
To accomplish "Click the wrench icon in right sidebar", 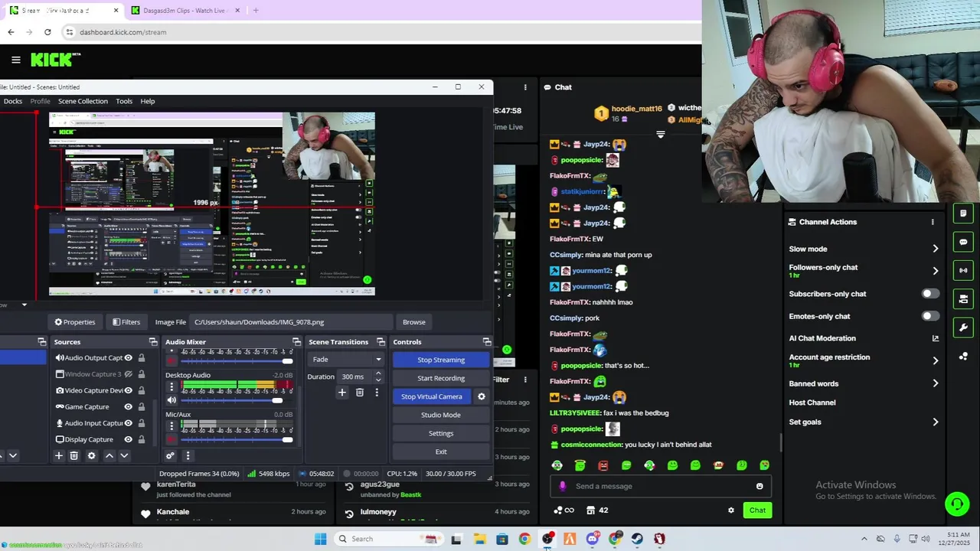I will [963, 328].
